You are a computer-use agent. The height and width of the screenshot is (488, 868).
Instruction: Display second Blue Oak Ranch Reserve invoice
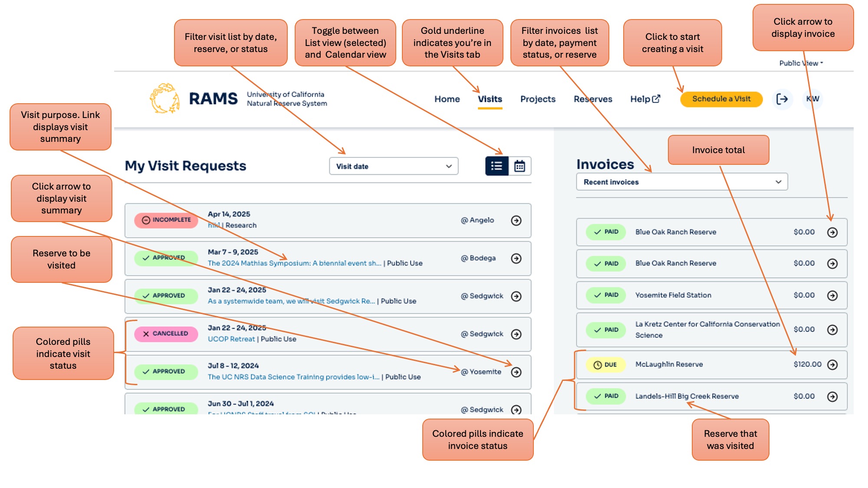832,264
